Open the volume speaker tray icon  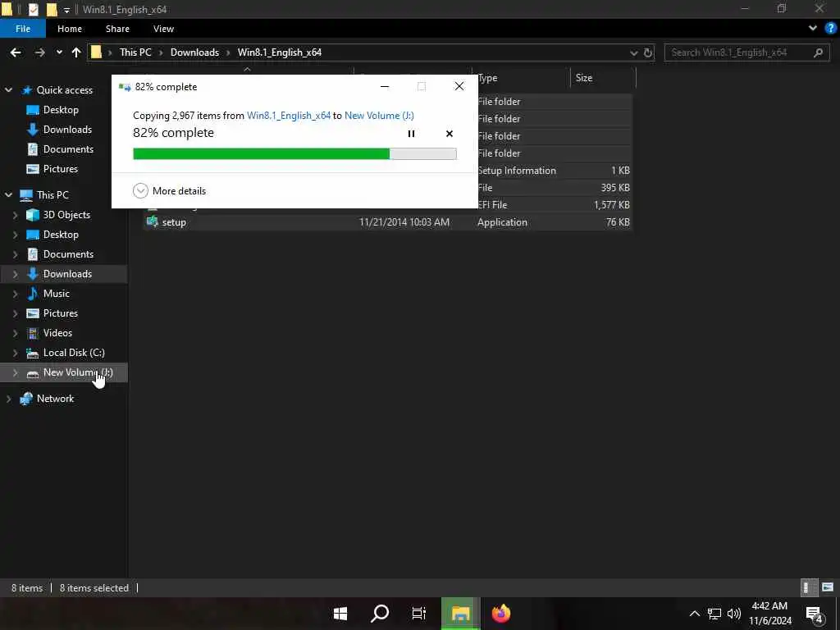tap(734, 614)
